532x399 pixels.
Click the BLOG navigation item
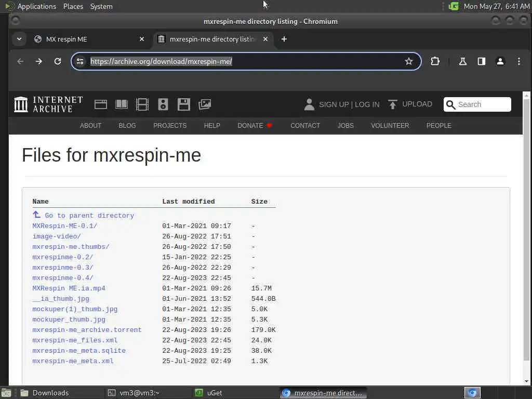pos(127,126)
